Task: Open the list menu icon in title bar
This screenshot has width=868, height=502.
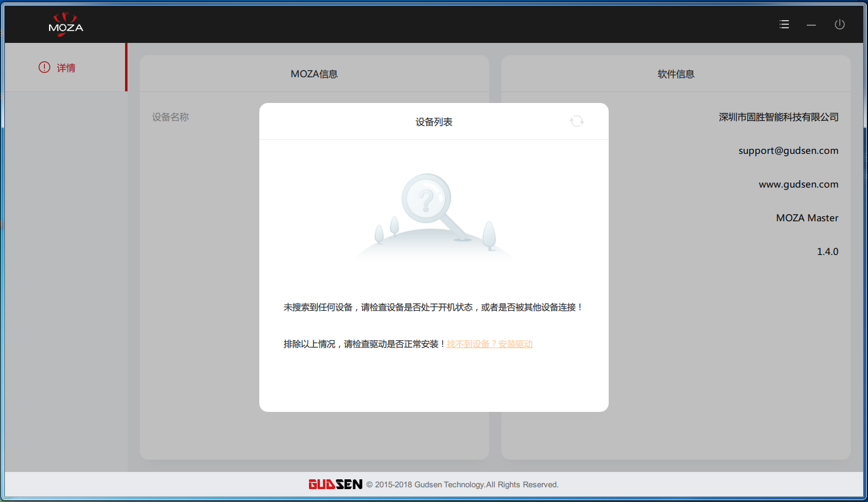Action: [x=784, y=25]
